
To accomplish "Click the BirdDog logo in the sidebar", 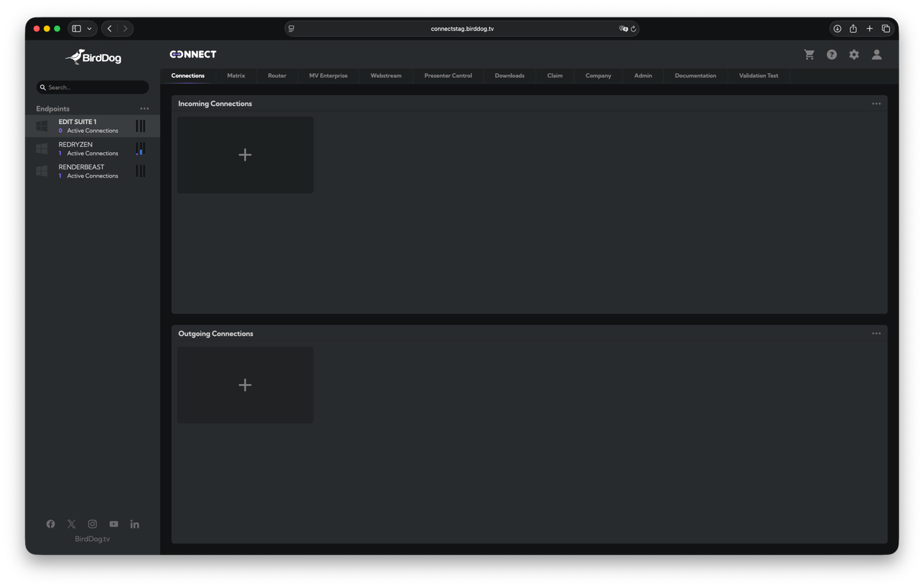I will pos(92,57).
